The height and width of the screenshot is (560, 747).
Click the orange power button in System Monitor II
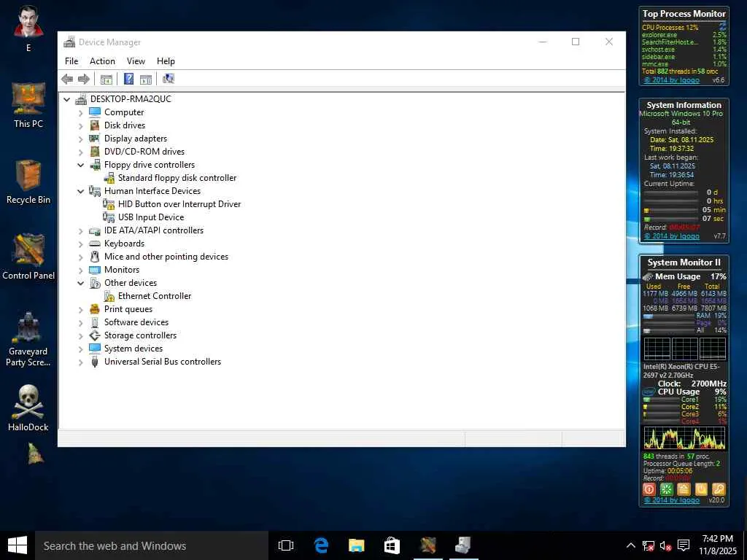click(701, 489)
